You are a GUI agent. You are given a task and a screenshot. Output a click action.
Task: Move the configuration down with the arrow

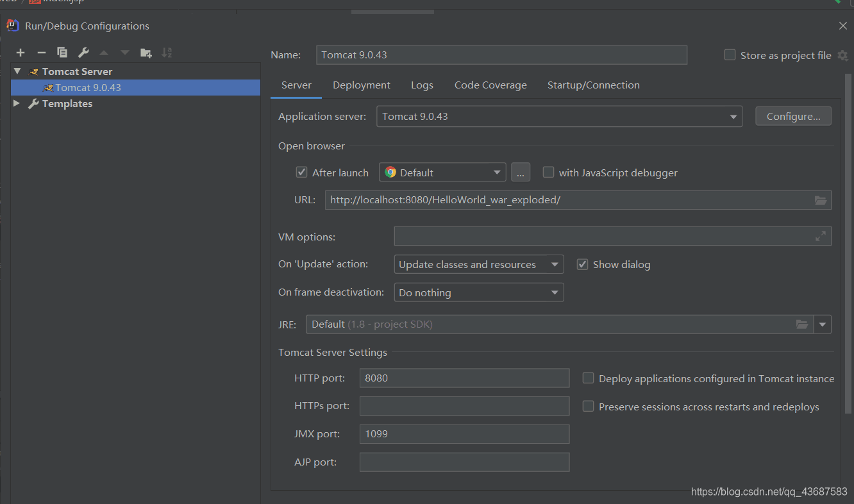tap(124, 53)
